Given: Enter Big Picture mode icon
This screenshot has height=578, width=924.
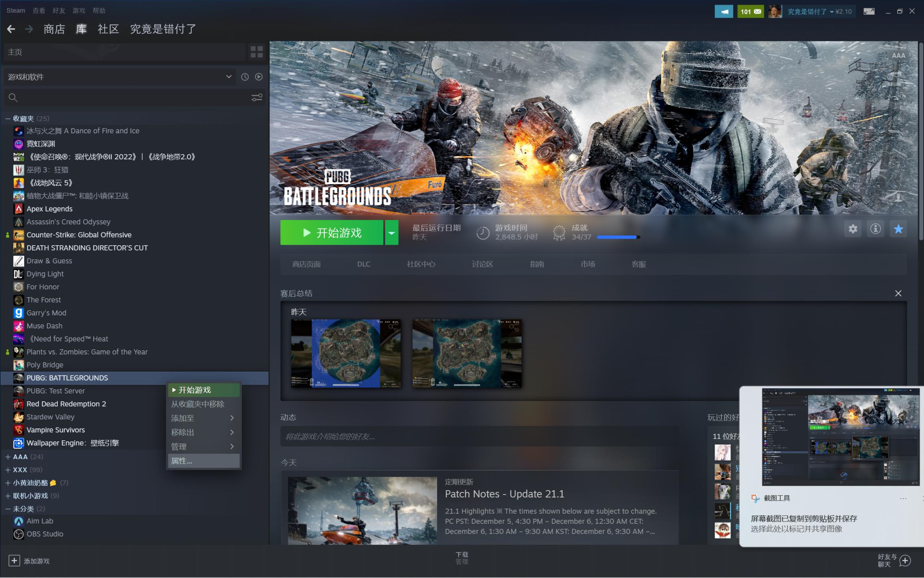Looking at the screenshot, I should (x=869, y=12).
